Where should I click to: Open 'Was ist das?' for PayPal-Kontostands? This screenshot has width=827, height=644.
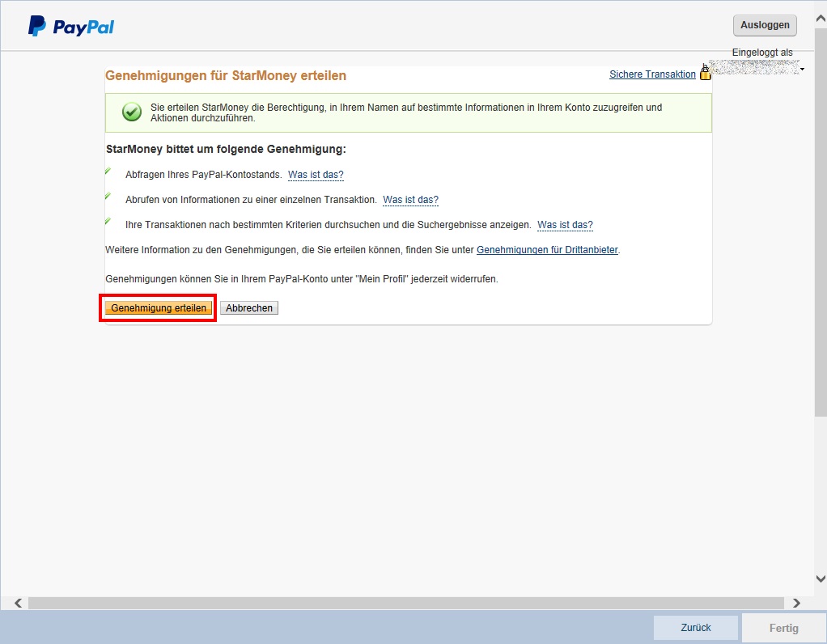click(316, 175)
